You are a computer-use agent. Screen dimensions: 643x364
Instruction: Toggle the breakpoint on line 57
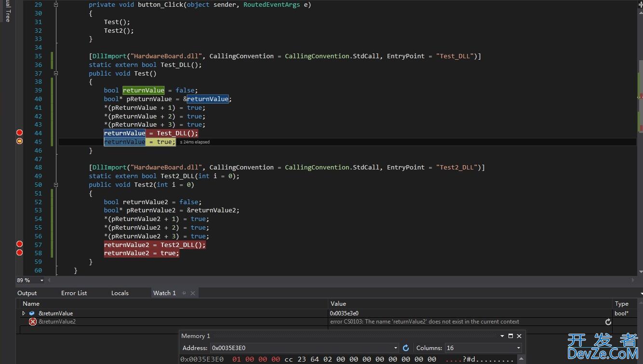coord(20,244)
